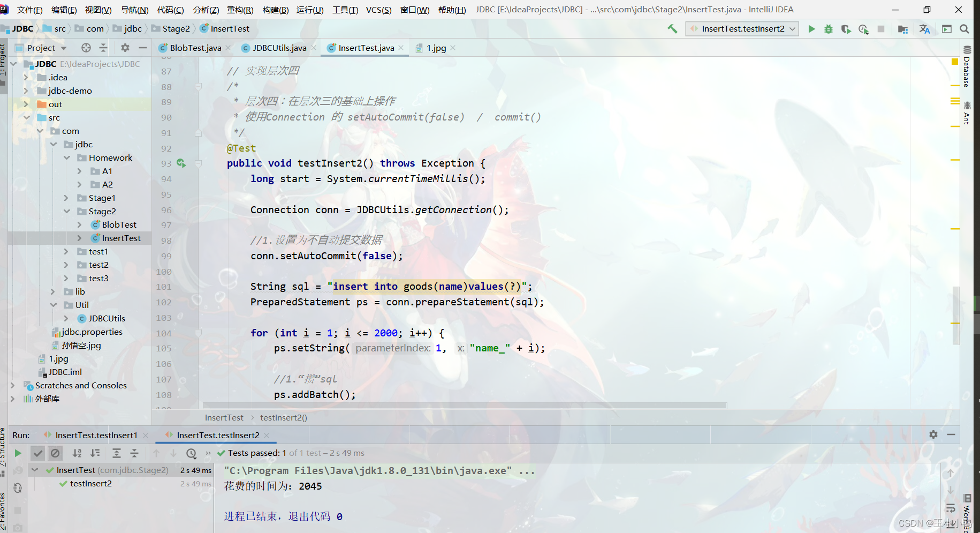Open the run configuration dropdown InsertTest.testInsert2
Screen dimensions: 980x533
coord(742,29)
